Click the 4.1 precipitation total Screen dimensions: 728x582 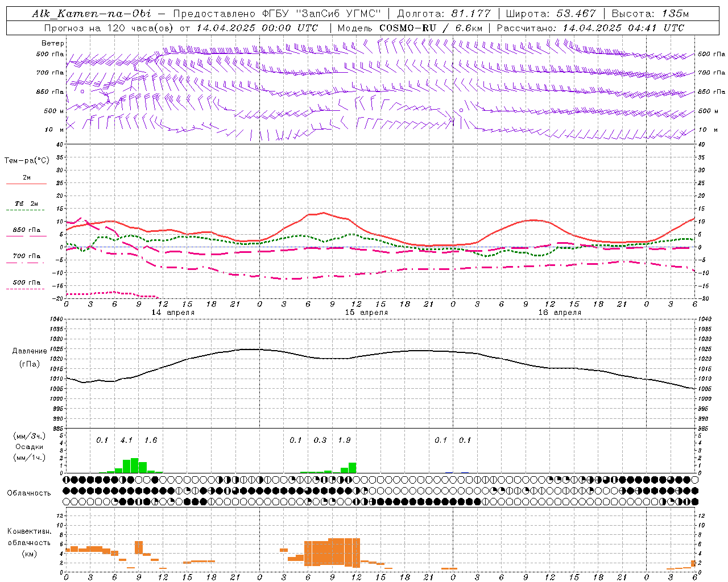pyautogui.click(x=126, y=440)
